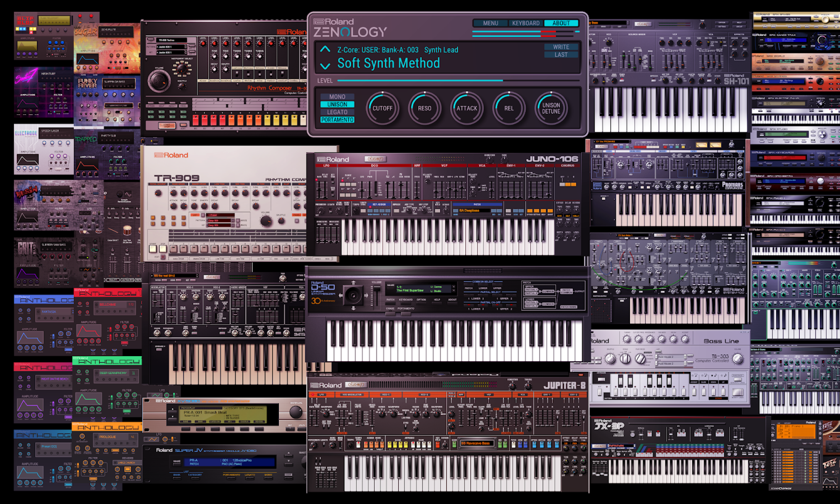This screenshot has width=840, height=504.
Task: Click the UNISON DETUNE knob
Action: coord(551,108)
